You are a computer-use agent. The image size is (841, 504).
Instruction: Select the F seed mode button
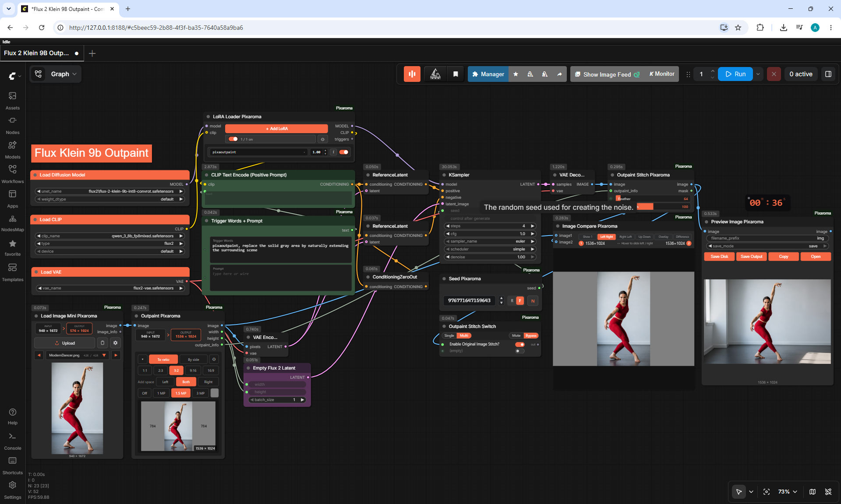click(x=520, y=301)
